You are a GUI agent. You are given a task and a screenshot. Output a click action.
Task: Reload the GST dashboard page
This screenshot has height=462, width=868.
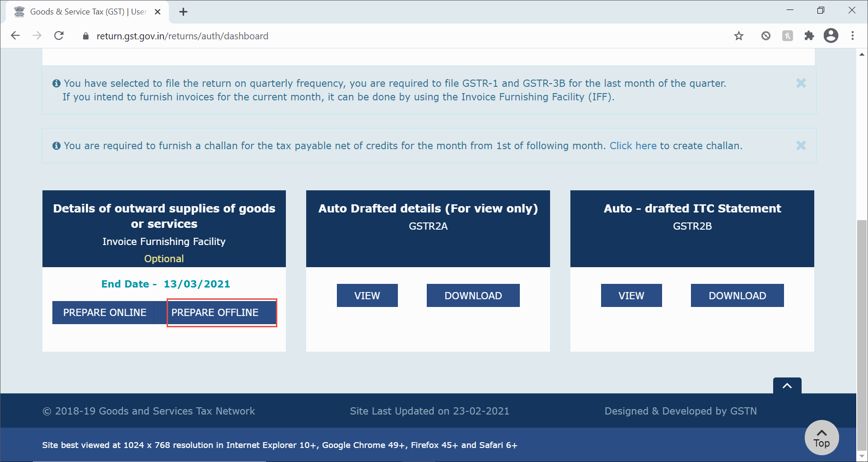pos(59,36)
